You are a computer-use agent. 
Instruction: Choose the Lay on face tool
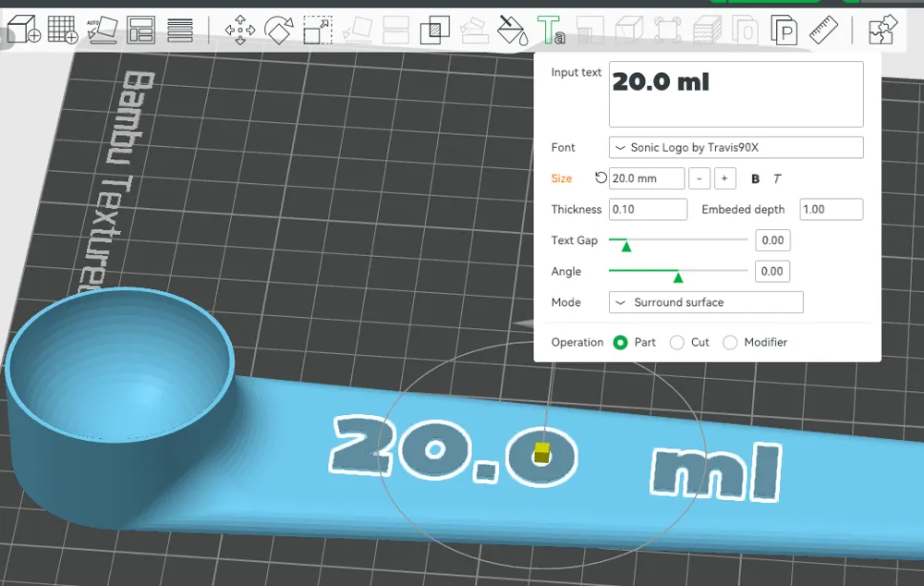coord(357,31)
